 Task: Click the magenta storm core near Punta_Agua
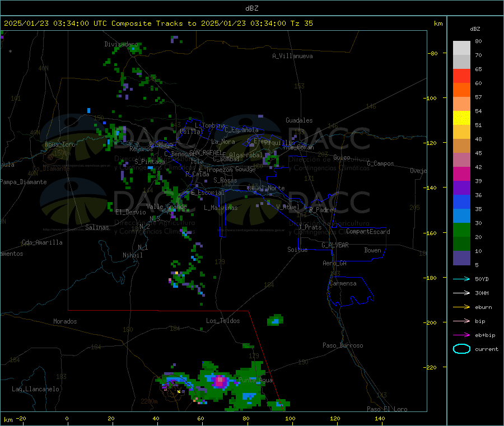point(220,381)
